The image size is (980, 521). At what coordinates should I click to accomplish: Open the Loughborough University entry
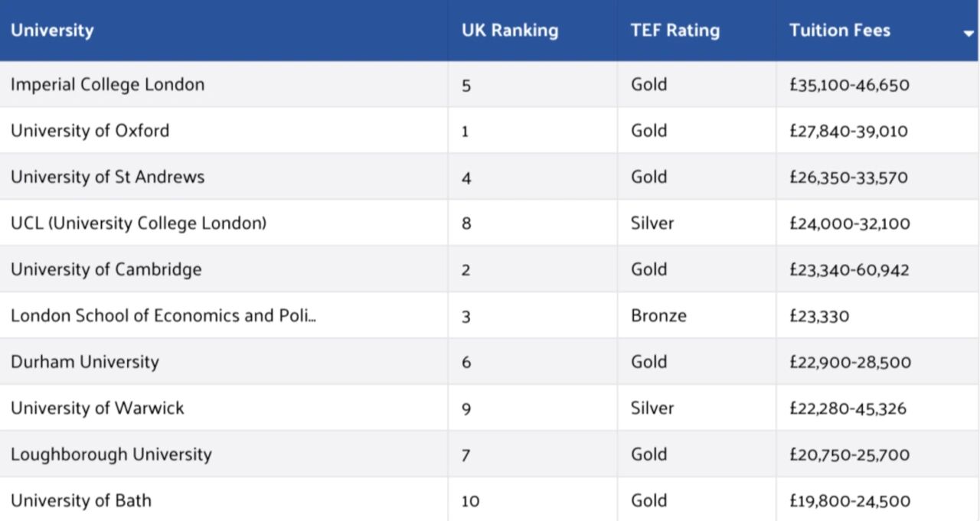tap(111, 454)
